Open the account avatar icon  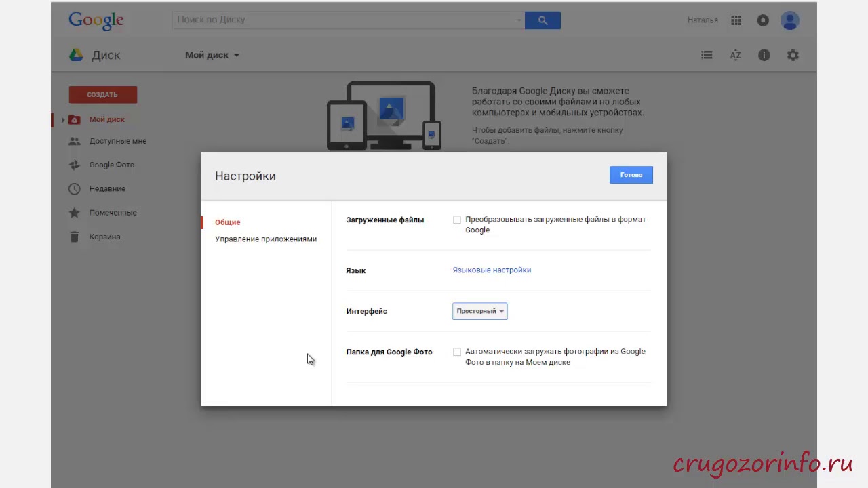790,20
